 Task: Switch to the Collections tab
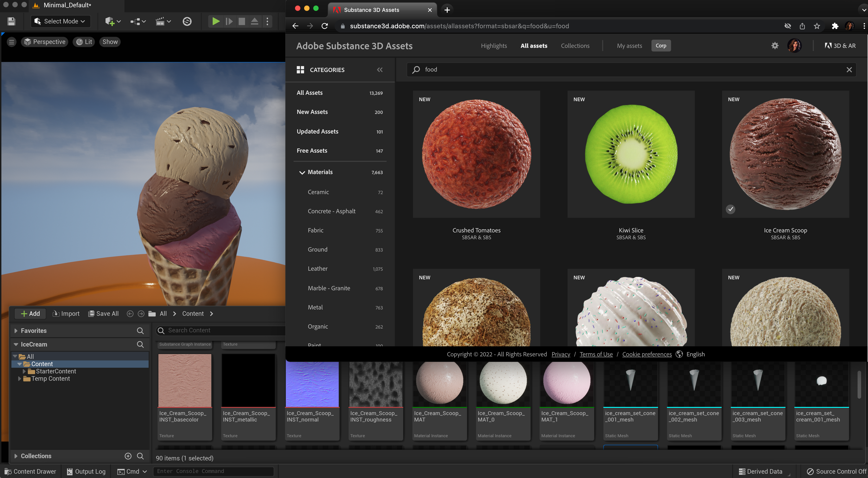click(575, 46)
